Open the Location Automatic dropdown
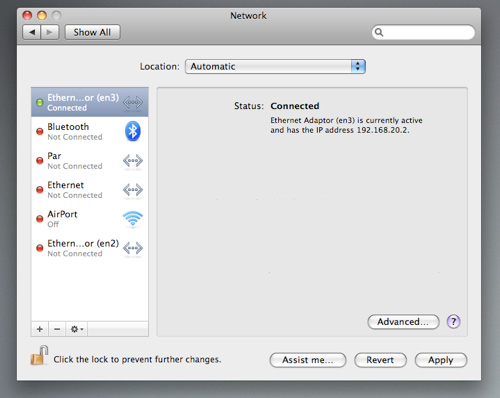Image resolution: width=500 pixels, height=398 pixels. (x=275, y=66)
